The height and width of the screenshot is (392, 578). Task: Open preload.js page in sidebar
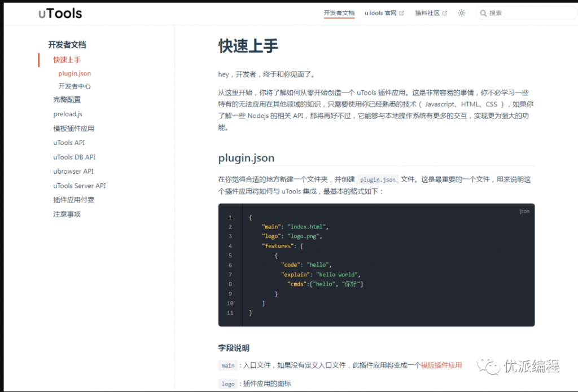(68, 114)
